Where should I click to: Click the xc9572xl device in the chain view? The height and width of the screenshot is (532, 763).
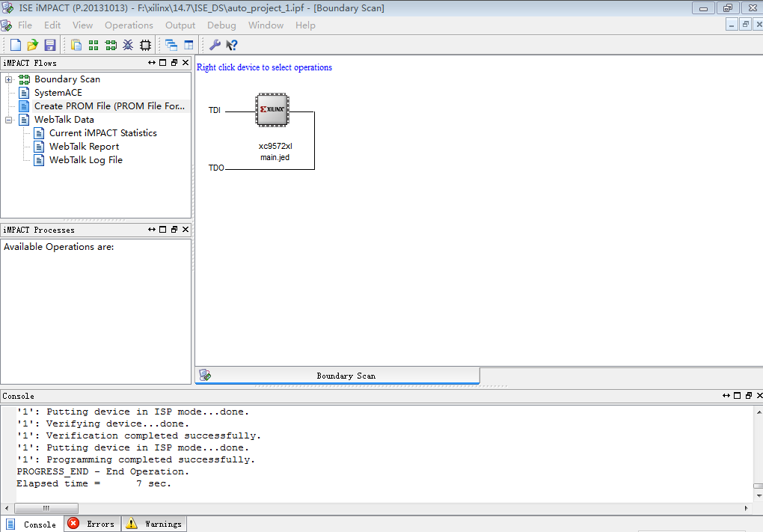(272, 109)
